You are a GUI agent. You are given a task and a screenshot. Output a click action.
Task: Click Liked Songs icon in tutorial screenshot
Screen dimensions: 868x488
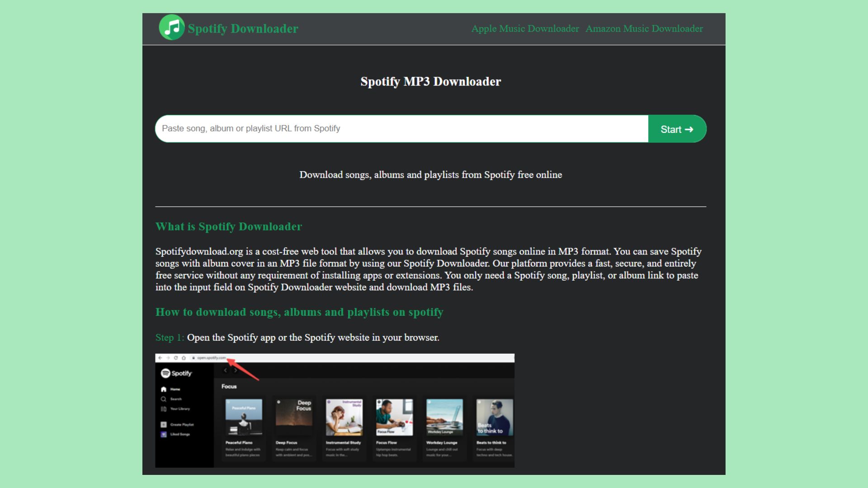pyautogui.click(x=164, y=434)
